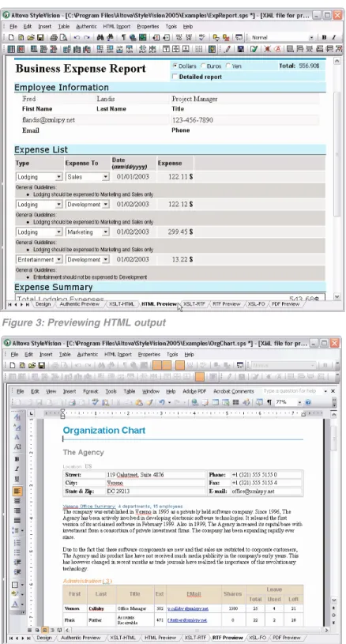Switch to Authentic Preview tab in bottom window
Viewport: 346px width, 644px height.
point(81,638)
